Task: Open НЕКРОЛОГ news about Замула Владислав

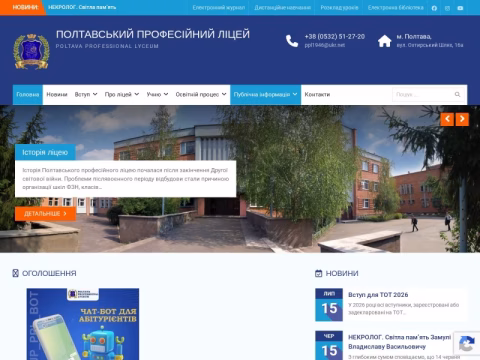Action: click(x=399, y=342)
